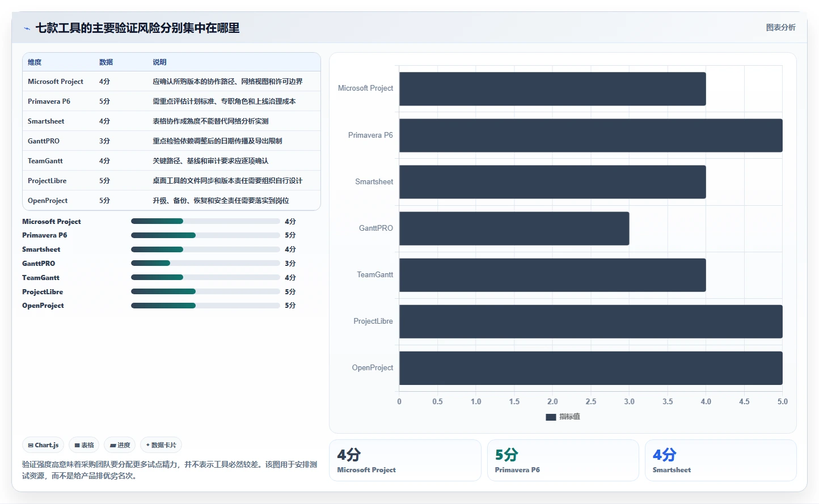Click the GanttPRO chart bar
Screen dimensions: 819x504
514,228
